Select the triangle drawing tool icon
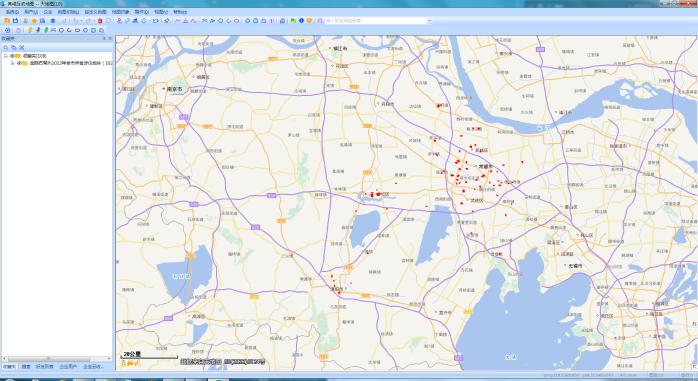Viewport: 698px width, 381px height. (x=186, y=20)
